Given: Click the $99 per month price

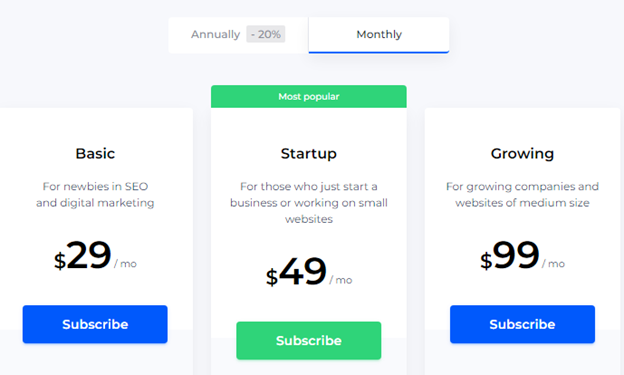Looking at the screenshot, I should (x=522, y=256).
